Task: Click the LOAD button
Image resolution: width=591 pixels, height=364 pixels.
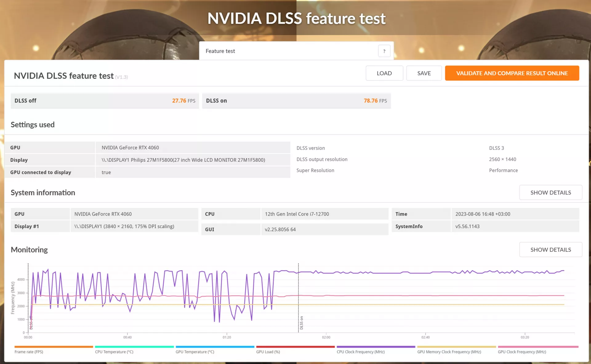Action: point(384,73)
